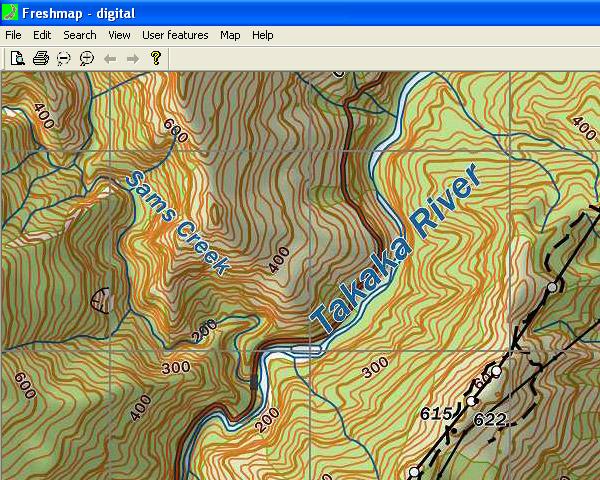600x480 pixels.
Task: Click the Print toolbar icon
Action: point(41,58)
